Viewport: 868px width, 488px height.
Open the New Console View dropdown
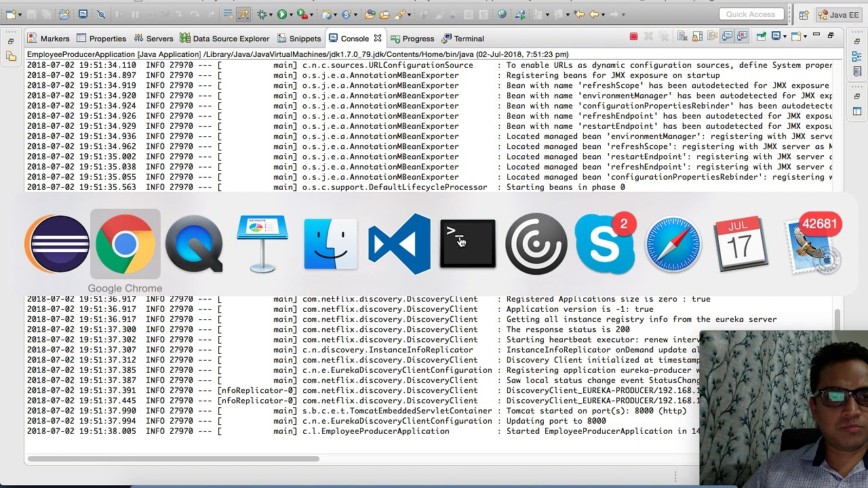pyautogui.click(x=805, y=37)
